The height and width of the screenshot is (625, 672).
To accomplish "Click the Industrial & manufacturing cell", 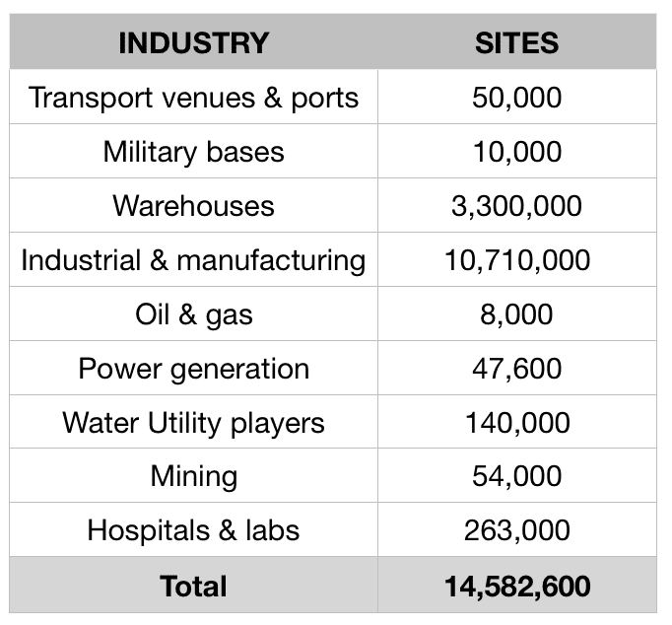I will pos(193,260).
